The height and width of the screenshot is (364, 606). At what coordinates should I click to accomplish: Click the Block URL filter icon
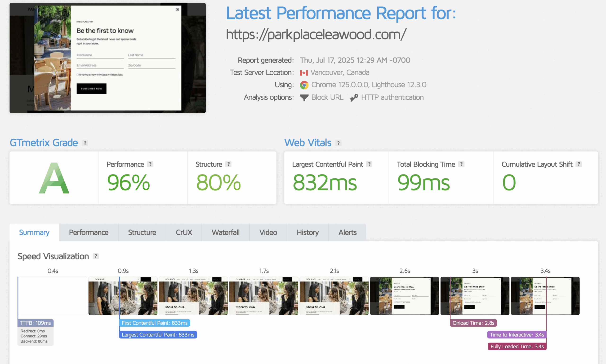304,98
